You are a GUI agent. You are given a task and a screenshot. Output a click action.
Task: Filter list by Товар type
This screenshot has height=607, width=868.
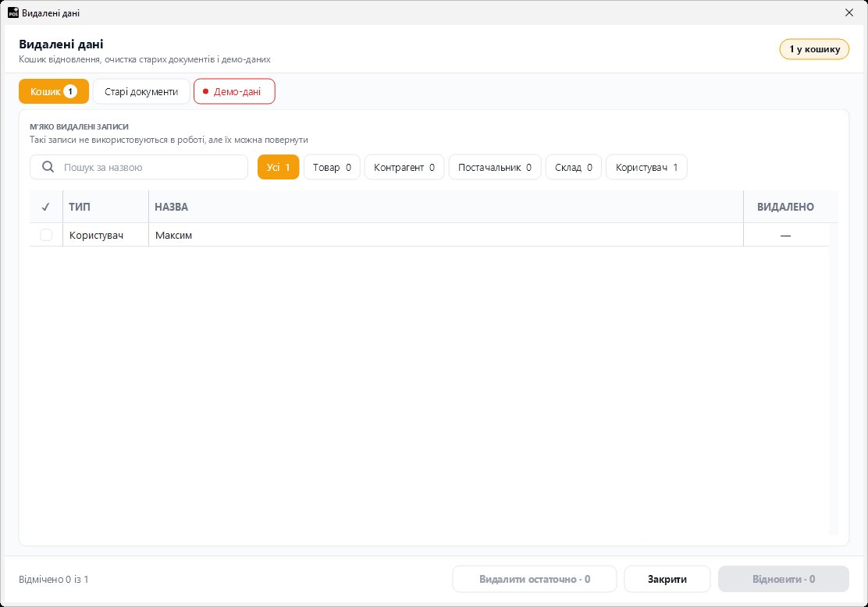(x=333, y=167)
